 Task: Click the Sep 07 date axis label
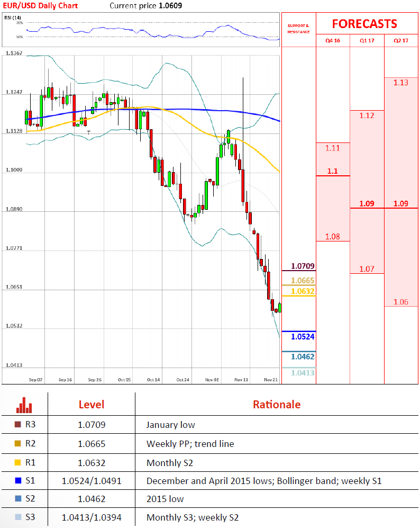coord(35,380)
